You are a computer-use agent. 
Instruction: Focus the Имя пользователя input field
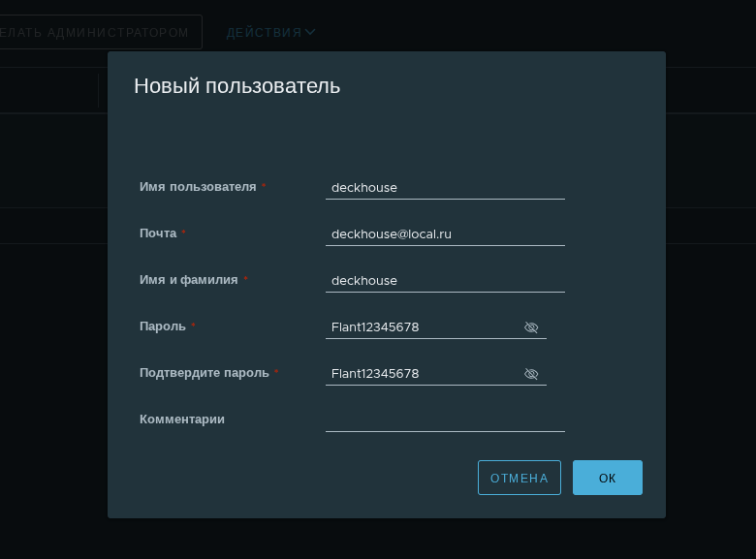click(445, 188)
